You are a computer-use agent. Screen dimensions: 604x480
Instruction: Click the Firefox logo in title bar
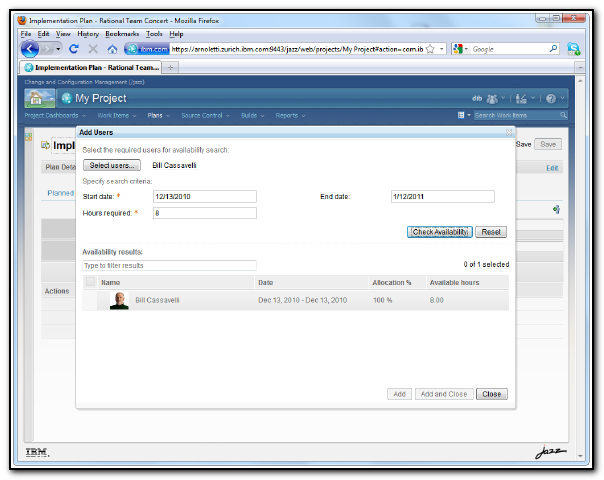point(22,20)
